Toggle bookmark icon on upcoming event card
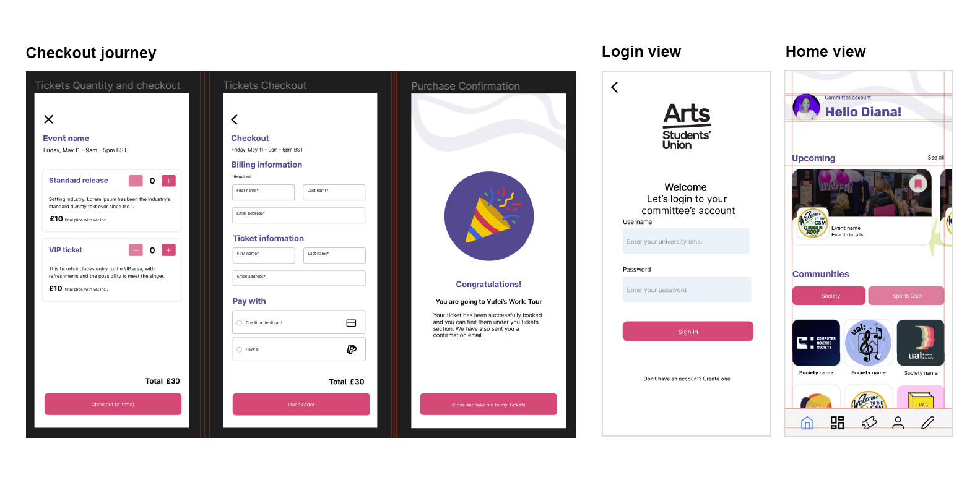The height and width of the screenshot is (493, 980). (x=918, y=184)
